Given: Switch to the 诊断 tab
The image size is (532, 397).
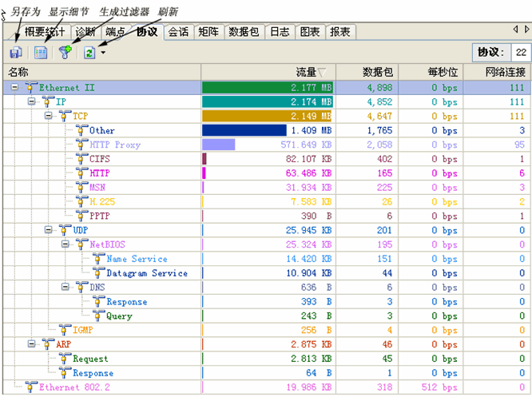Looking at the screenshot, I should (x=86, y=32).
